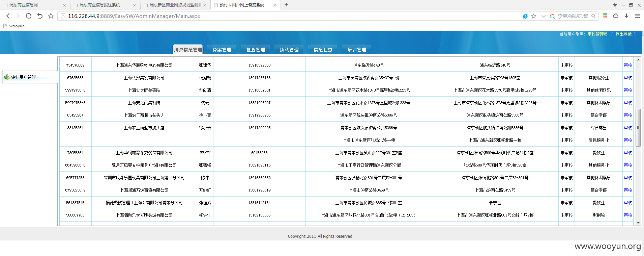This screenshot has height=256, width=644.
Task: Click the cloud sync icon
Action: (616, 16)
